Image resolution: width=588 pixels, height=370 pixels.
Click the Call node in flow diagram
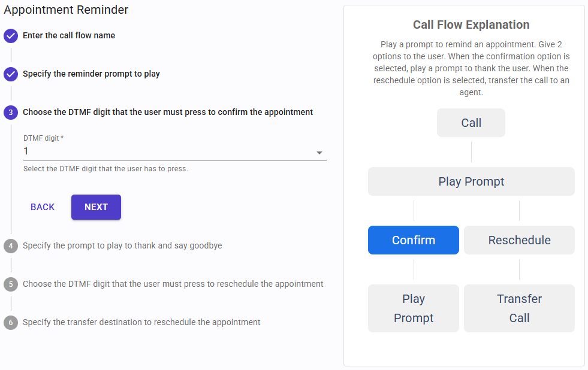(471, 123)
